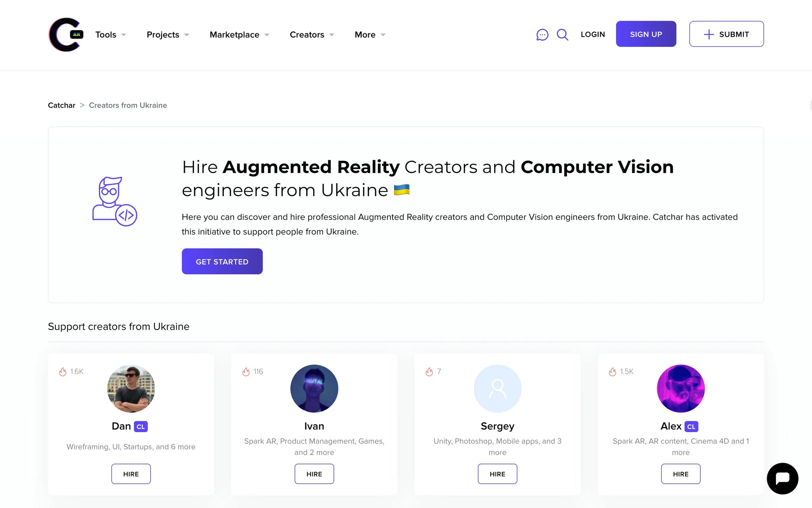Open Alex's profile photo

(x=681, y=388)
